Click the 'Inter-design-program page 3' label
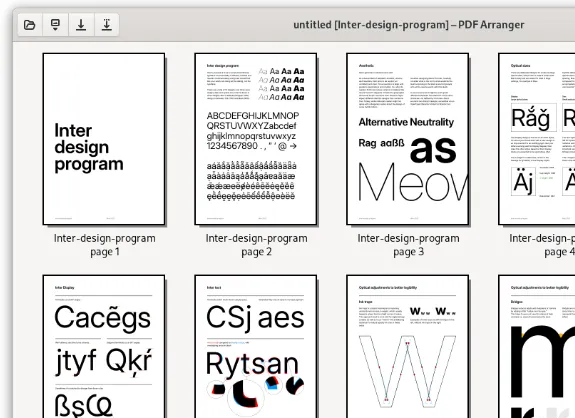 pos(408,245)
